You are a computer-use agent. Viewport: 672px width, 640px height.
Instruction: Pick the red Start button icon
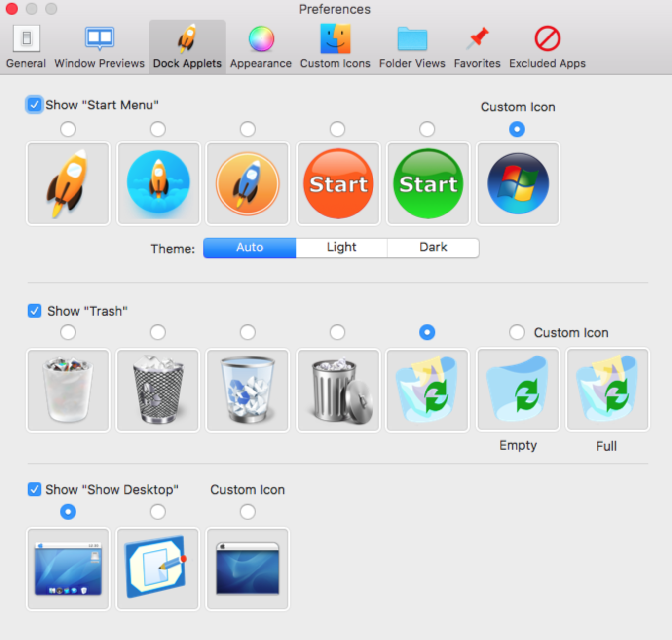tap(338, 183)
